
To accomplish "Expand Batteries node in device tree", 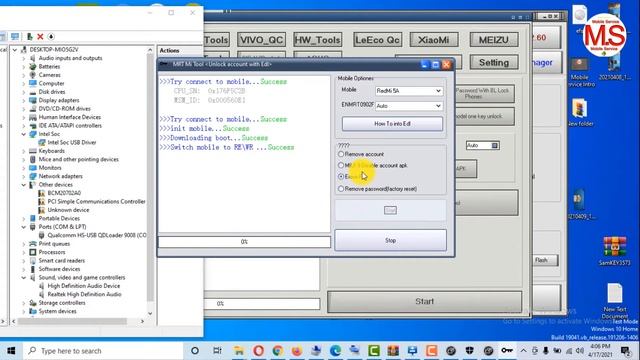I will [x=24, y=67].
